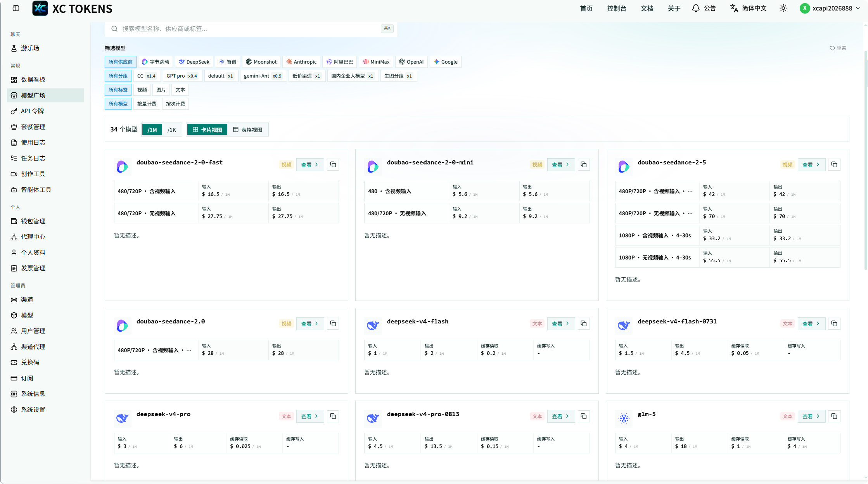View deepseek-v4-flash details via 查看

(560, 323)
